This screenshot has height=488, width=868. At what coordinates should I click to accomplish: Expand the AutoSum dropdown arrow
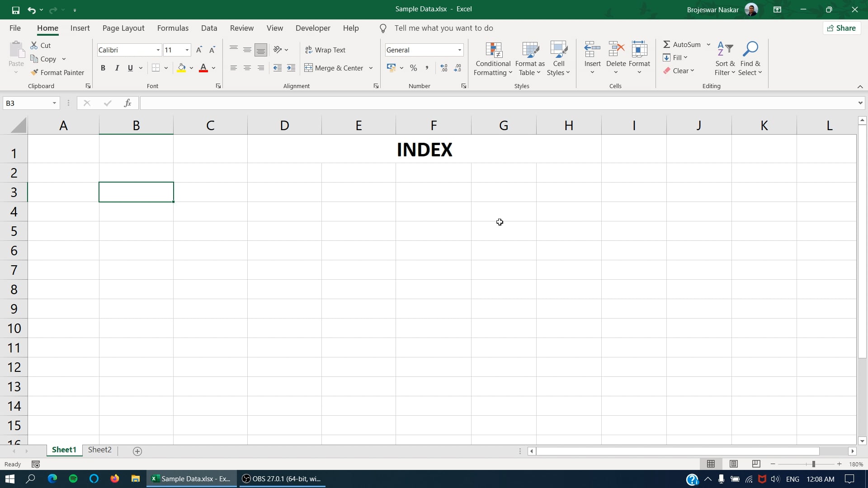708,44
